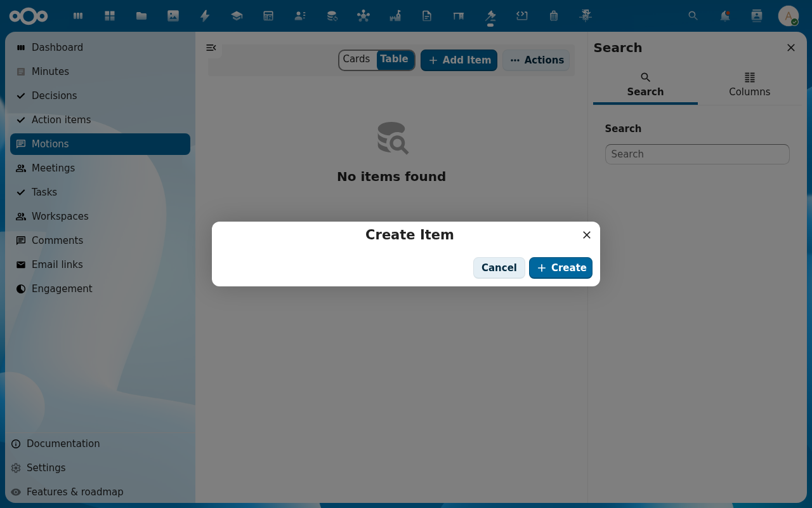This screenshot has height=508, width=812.
Task: Open the Activity lightning bolt icon
Action: pyautogui.click(x=205, y=16)
